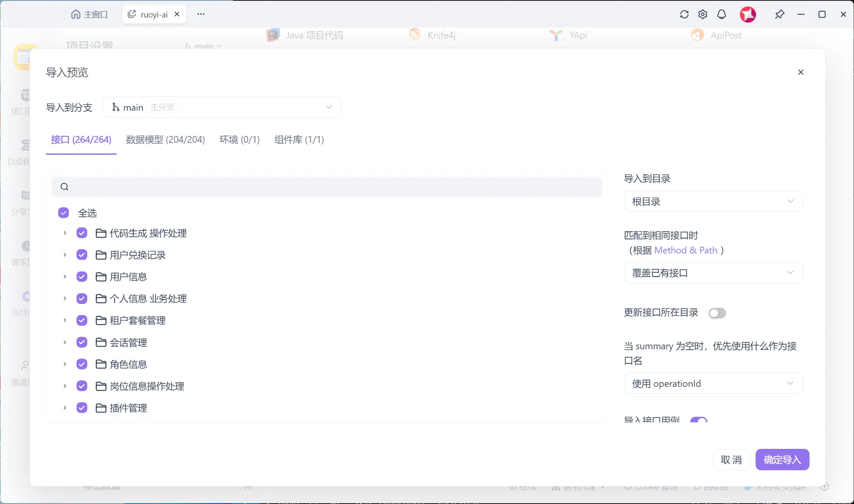Screen dimensions: 854x504
Task: Uncheck the 全选 checkbox
Action: 63,213
